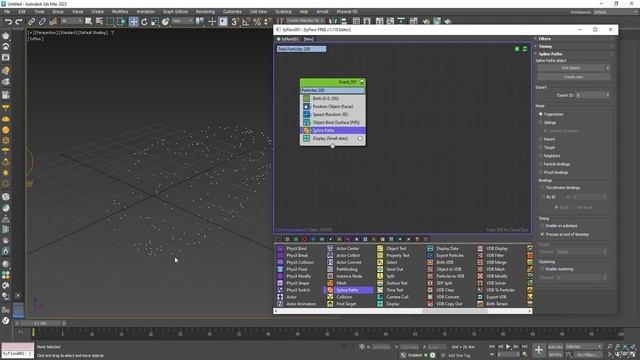Click the time slider handle on the timeline
This screenshot has width=640, height=360.
point(40,323)
